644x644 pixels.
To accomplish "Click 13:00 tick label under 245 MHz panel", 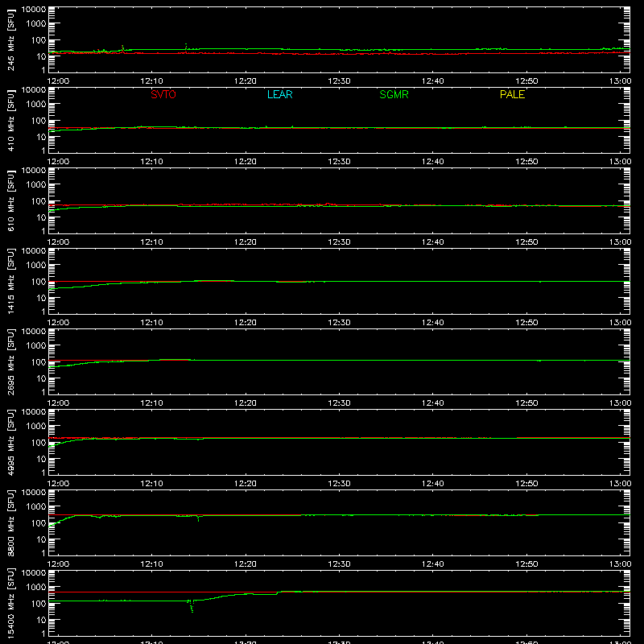I will pos(620,81).
